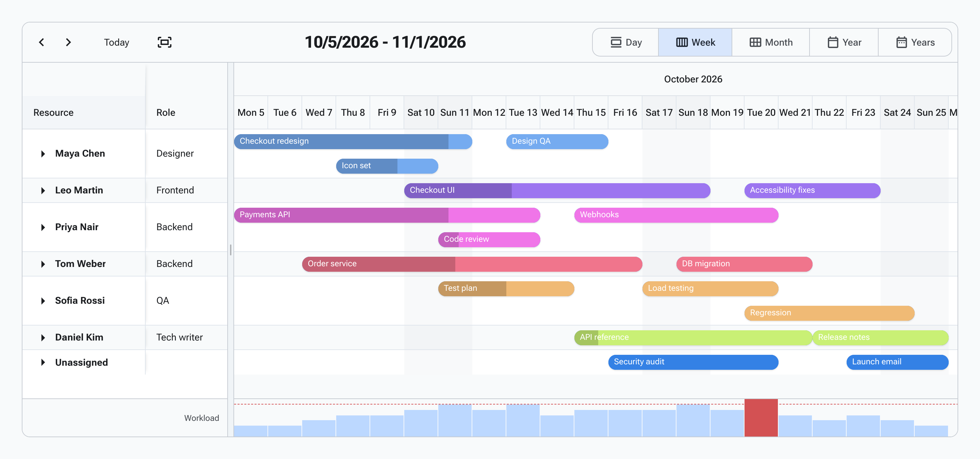Click the red overloaded workload bar
This screenshot has width=980, height=459.
click(x=761, y=417)
